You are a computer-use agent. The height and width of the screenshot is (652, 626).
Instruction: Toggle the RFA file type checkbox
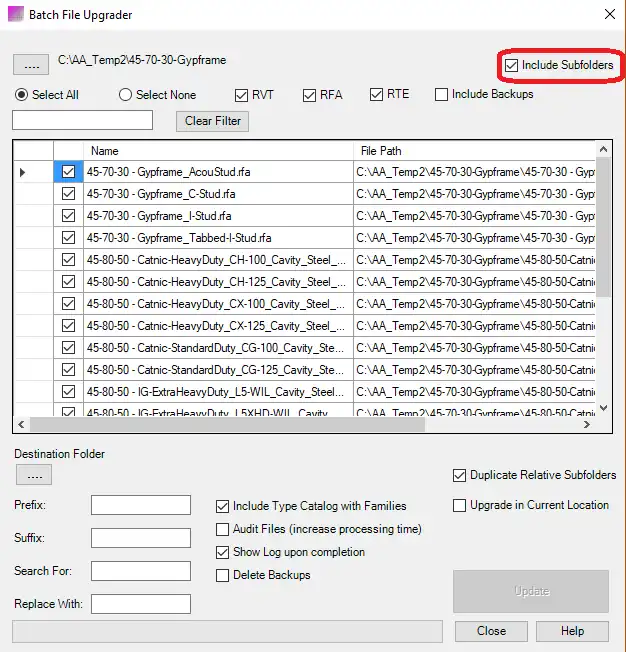coord(309,95)
